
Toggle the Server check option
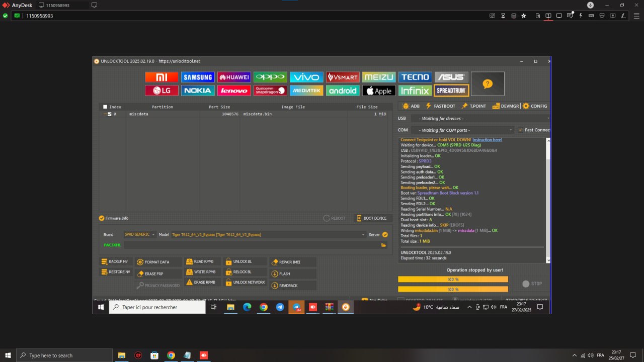tap(385, 234)
